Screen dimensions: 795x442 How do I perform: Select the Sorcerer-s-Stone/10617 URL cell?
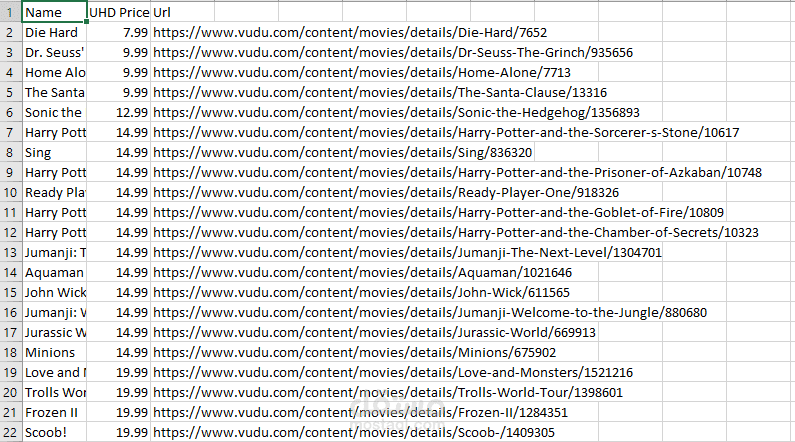[x=446, y=132]
